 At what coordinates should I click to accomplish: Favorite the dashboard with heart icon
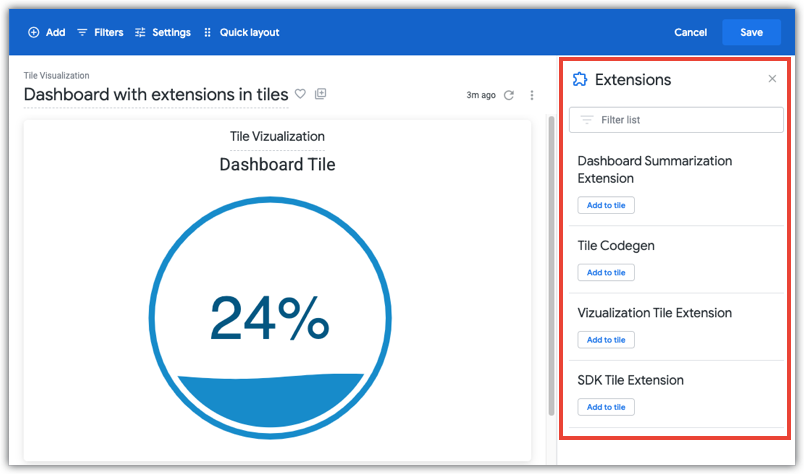tap(300, 94)
